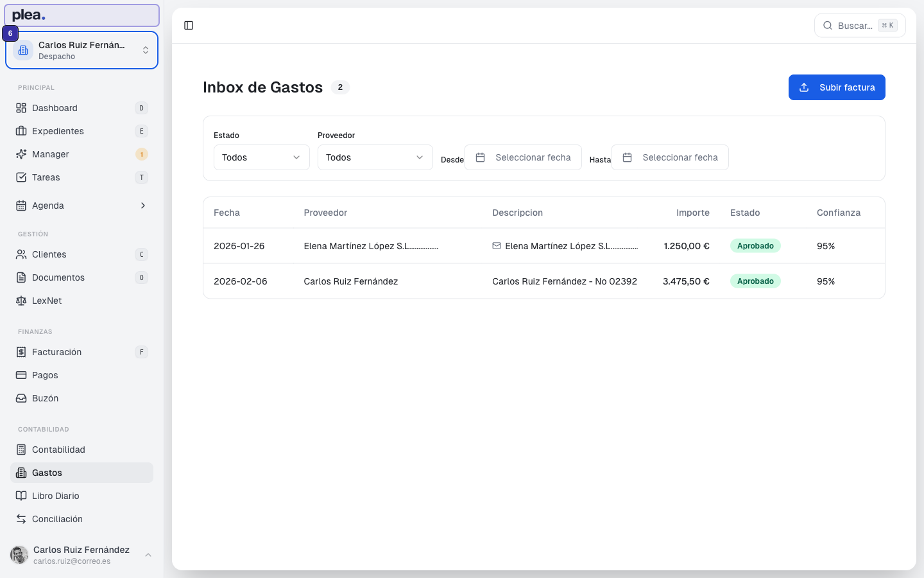924x578 pixels.
Task: Select the 2026-01-26 date cell
Action: coord(239,246)
